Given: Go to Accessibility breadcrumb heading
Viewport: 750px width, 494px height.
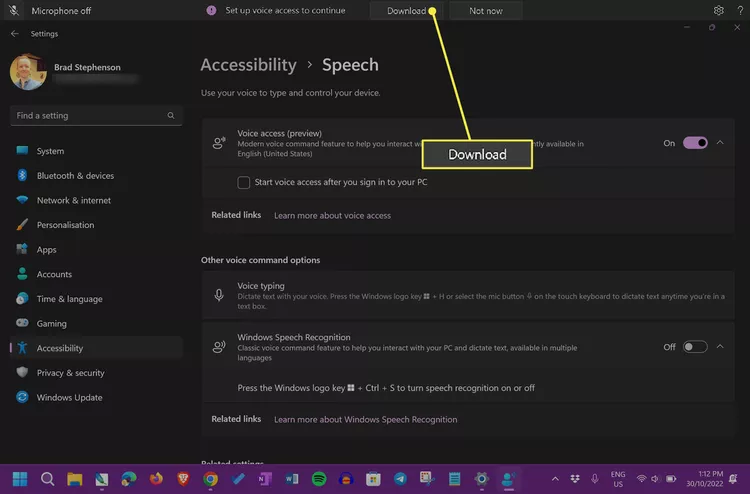Looking at the screenshot, I should point(248,65).
